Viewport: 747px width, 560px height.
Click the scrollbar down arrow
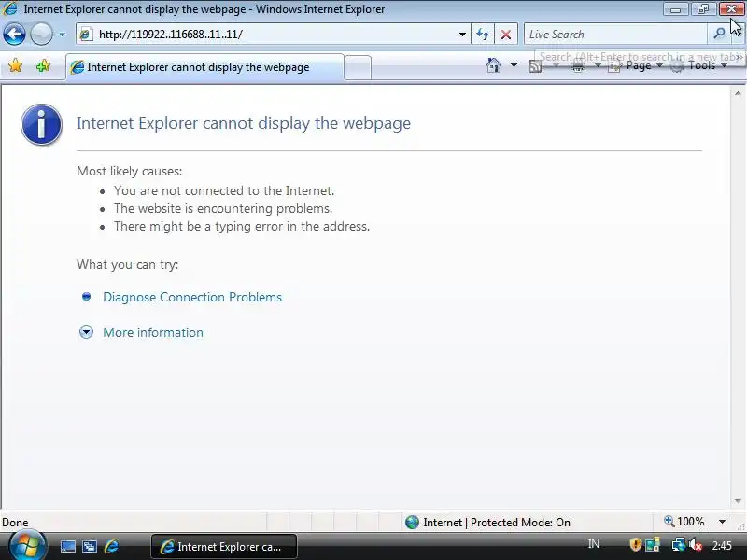pyautogui.click(x=738, y=501)
